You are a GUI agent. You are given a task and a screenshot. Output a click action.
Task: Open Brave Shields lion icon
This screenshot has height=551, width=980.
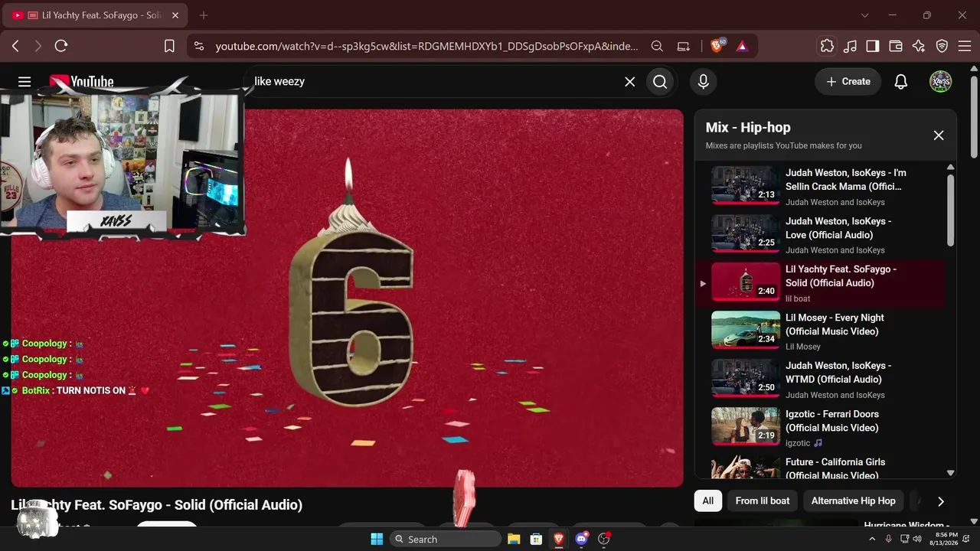point(717,46)
